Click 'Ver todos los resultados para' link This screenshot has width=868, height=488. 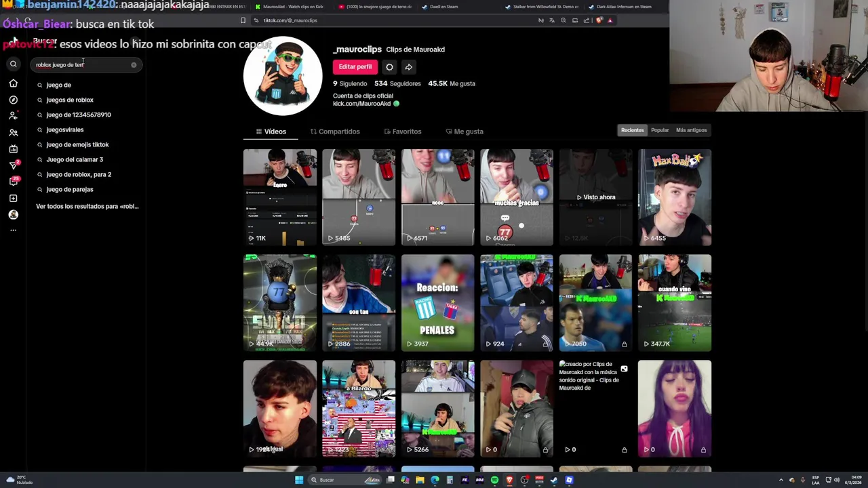point(87,206)
